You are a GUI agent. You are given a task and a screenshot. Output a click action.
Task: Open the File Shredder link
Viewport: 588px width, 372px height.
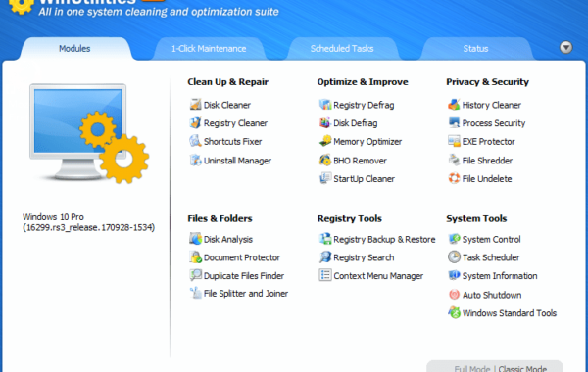tap(487, 161)
